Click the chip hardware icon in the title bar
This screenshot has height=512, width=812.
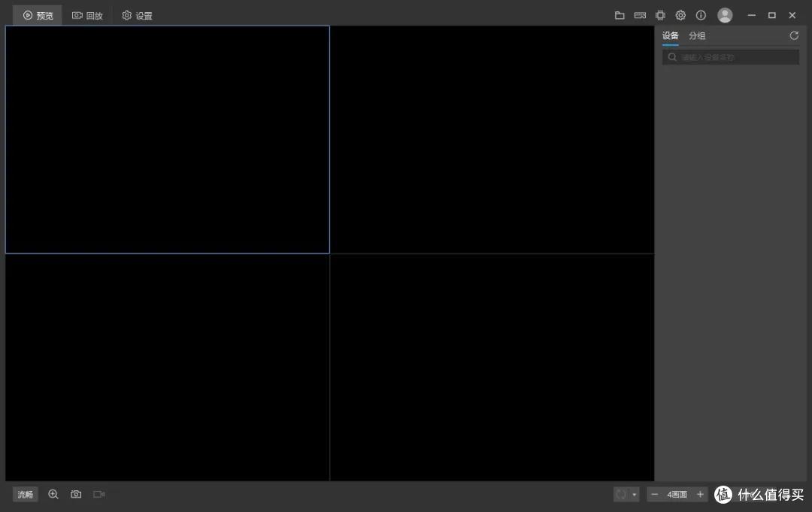click(x=660, y=16)
